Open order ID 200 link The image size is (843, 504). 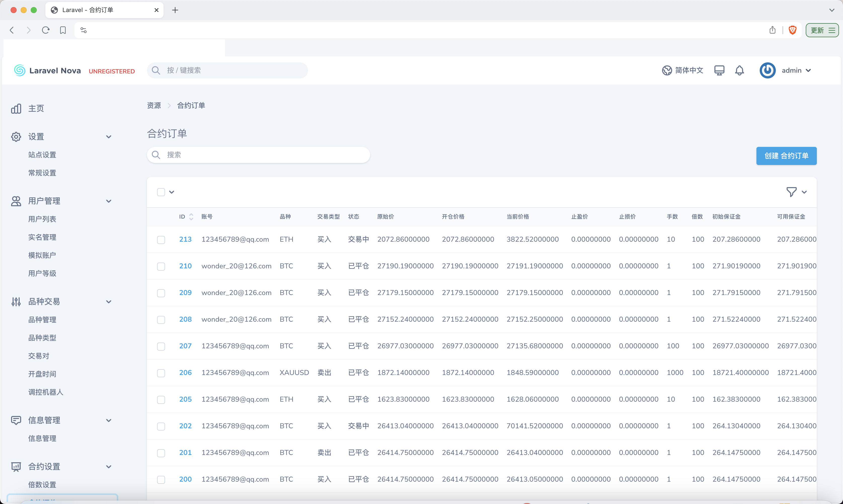pyautogui.click(x=185, y=479)
